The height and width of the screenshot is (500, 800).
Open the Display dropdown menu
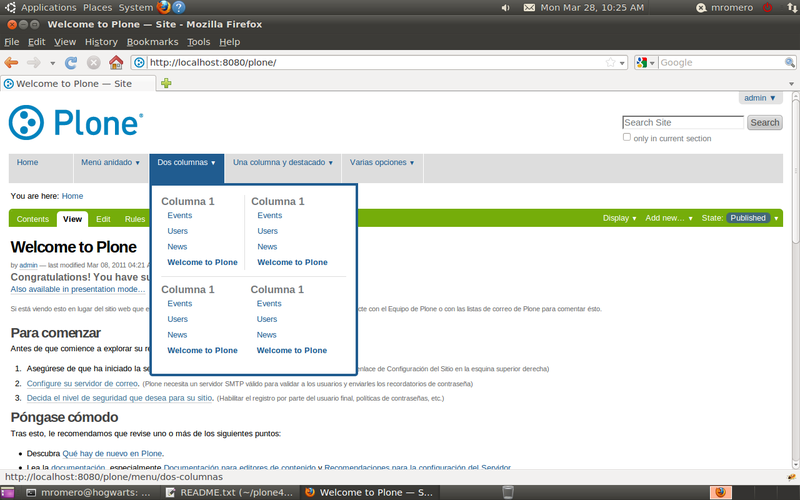click(620, 218)
